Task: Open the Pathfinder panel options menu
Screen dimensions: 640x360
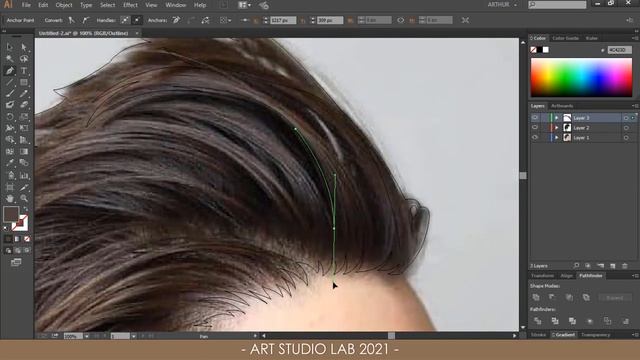Action: [635, 276]
